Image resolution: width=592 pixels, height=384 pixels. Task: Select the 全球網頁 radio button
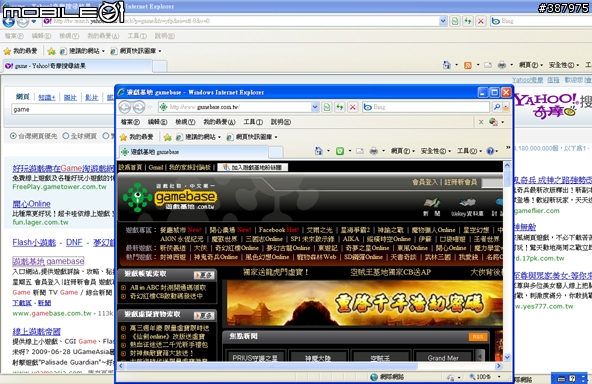[x=66, y=136]
